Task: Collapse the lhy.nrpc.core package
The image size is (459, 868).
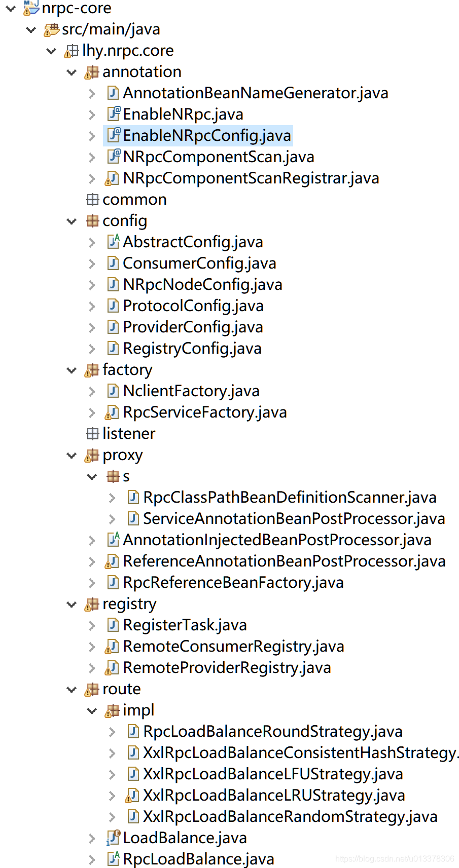Action: (x=51, y=51)
